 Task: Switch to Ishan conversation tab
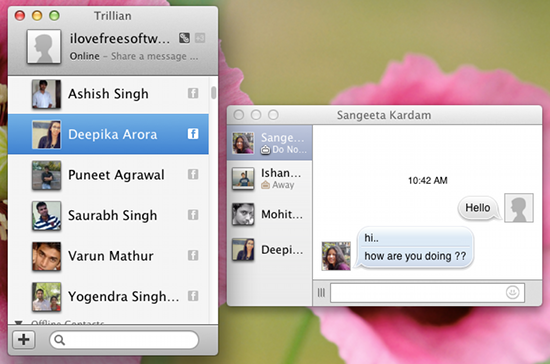coord(269,178)
